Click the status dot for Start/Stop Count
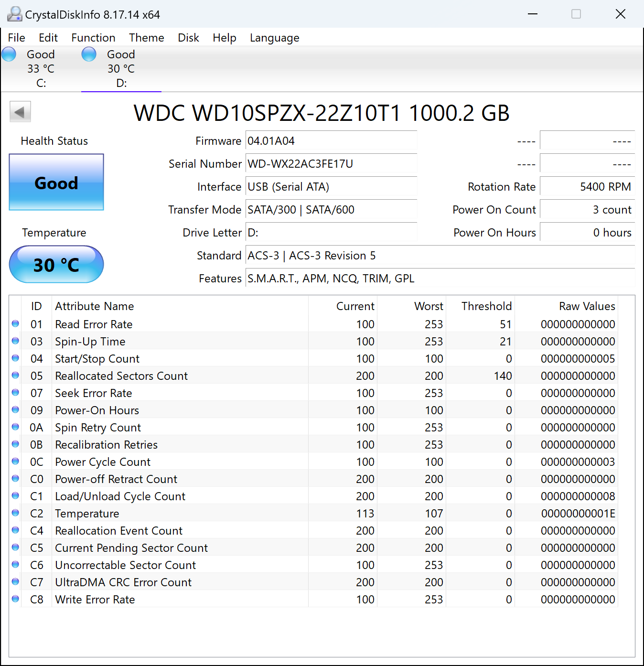This screenshot has width=644, height=666. tap(15, 358)
